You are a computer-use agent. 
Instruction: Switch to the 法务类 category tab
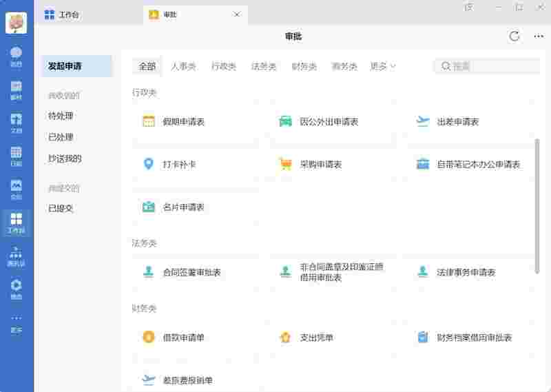264,66
